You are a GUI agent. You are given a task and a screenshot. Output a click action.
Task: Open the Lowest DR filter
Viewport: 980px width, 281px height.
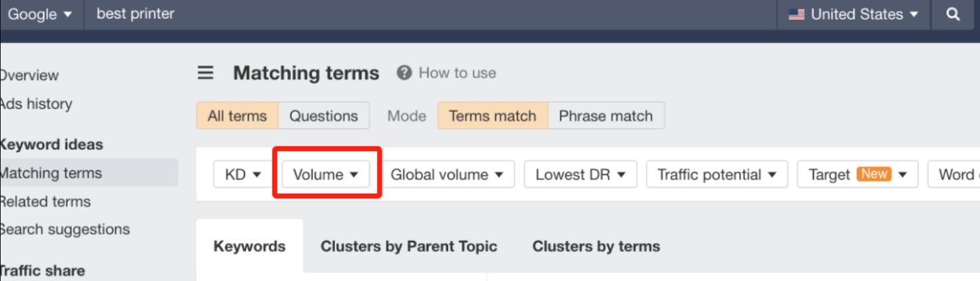581,175
